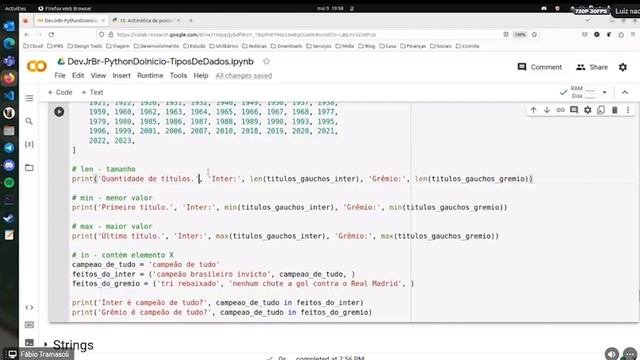Open the File menu
The height and width of the screenshot is (360, 640).
pyautogui.click(x=60, y=76)
